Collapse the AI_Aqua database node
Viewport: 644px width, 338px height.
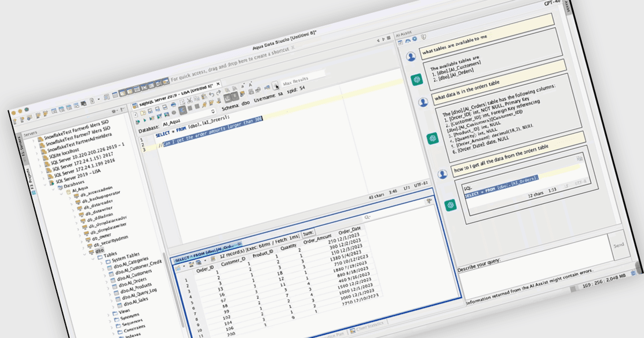pyautogui.click(x=62, y=194)
